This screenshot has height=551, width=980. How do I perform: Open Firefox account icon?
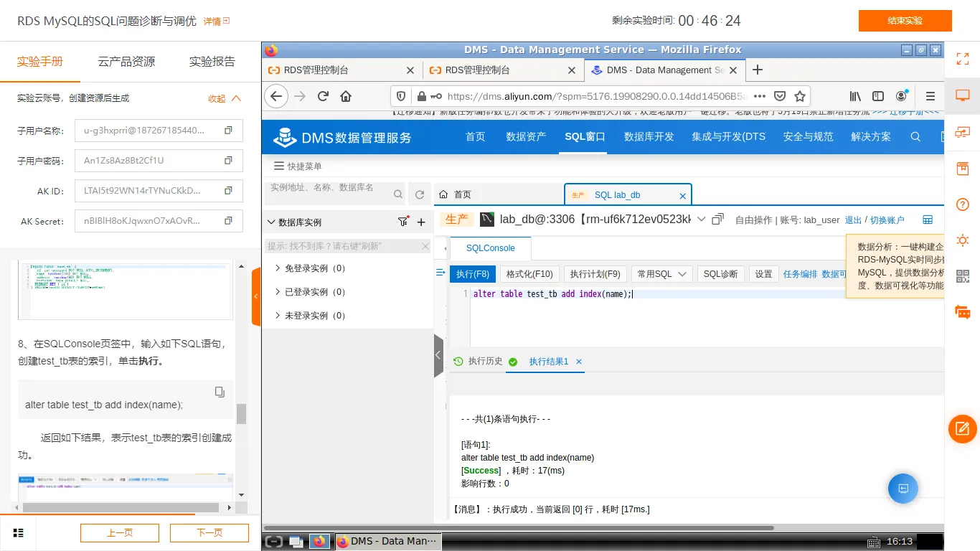click(902, 96)
